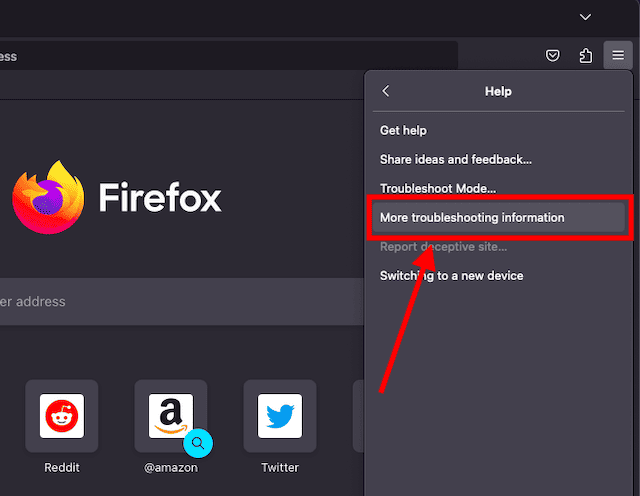
Task: Click the Firefox wordmark text
Action: pos(160,198)
